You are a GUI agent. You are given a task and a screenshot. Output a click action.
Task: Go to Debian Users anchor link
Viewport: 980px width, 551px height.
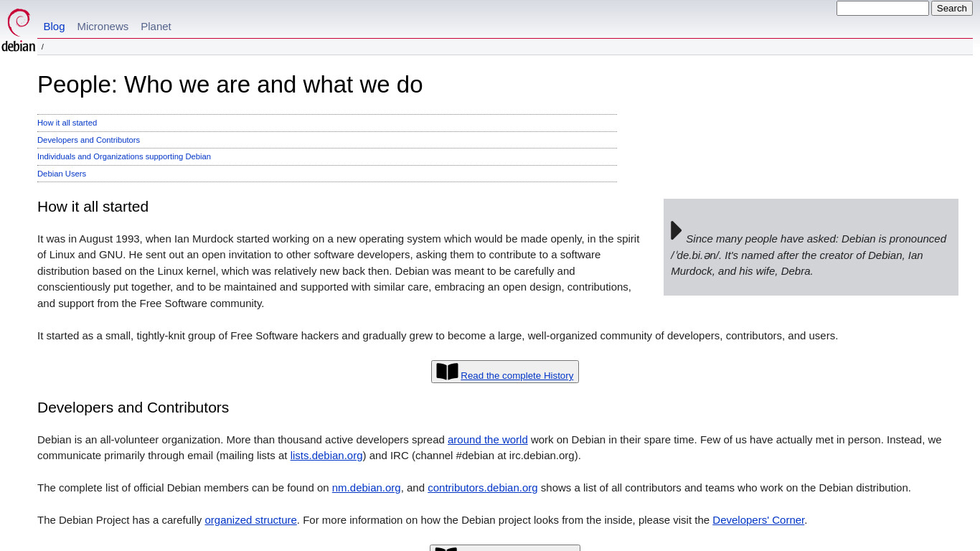pyautogui.click(x=62, y=174)
